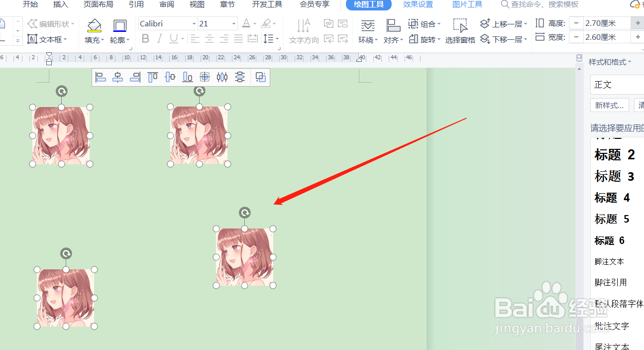Viewport: 644px width, 350px height.
Task: Click the highlight color pen icon
Action: pos(265,23)
